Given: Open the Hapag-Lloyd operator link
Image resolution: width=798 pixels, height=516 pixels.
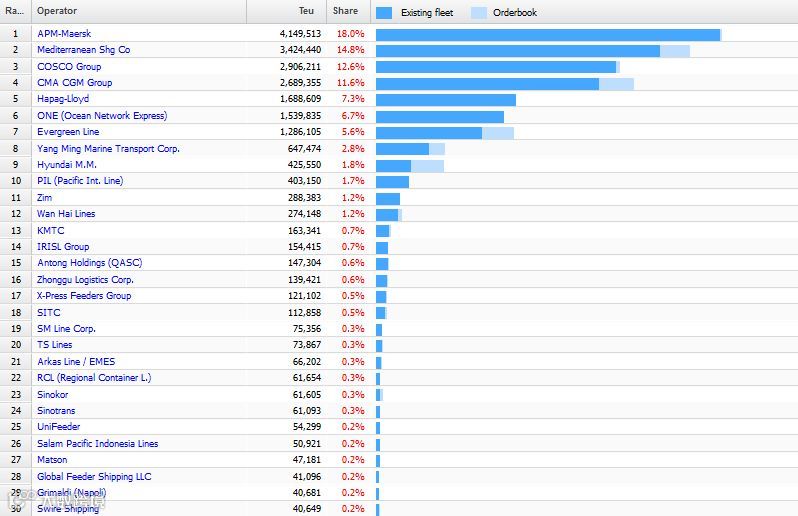Looking at the screenshot, I should 63,99.
